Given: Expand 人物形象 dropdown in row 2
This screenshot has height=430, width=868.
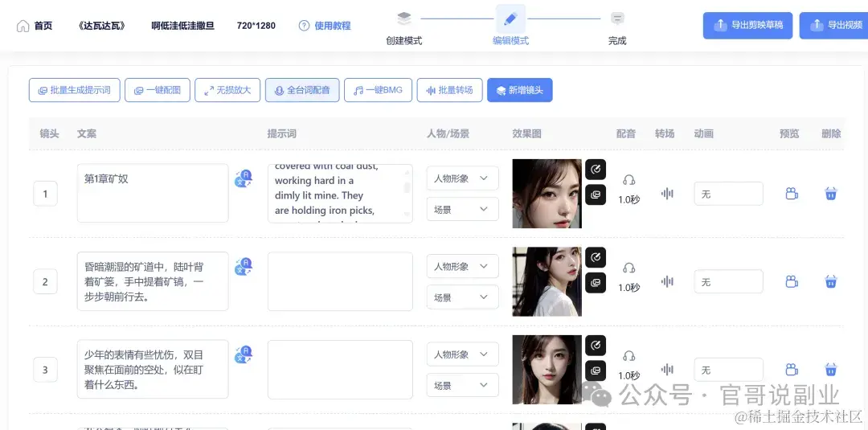Looking at the screenshot, I should (x=462, y=266).
